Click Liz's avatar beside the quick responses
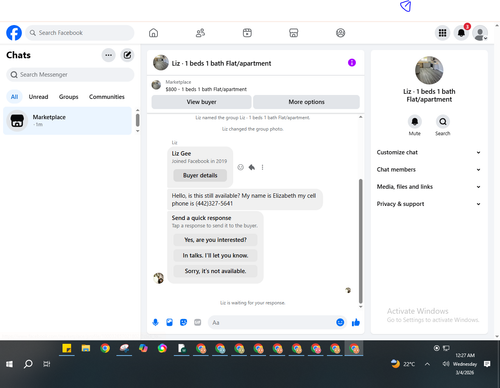Screen dimensions: 500x388 click(158, 278)
